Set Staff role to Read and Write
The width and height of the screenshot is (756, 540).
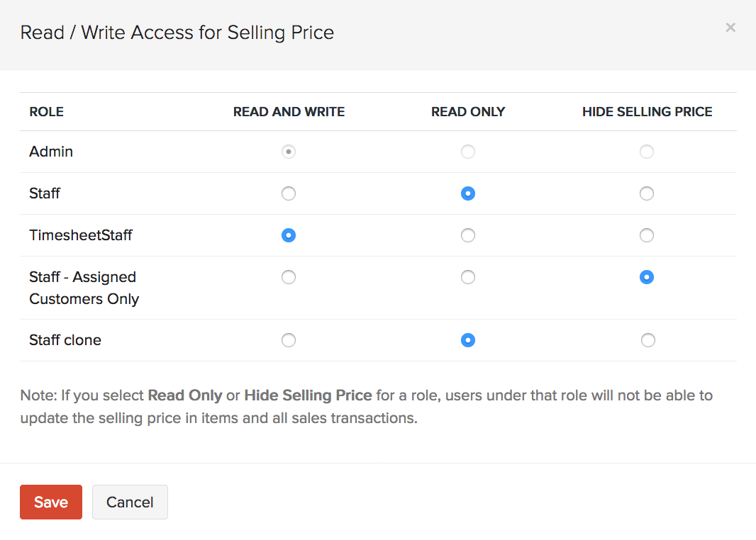click(x=289, y=193)
